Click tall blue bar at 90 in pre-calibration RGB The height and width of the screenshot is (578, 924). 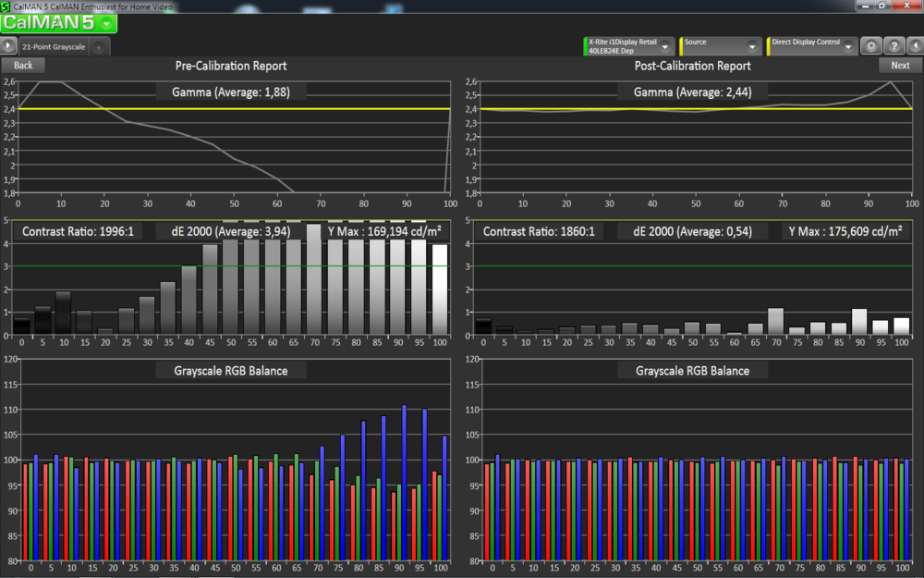click(x=405, y=481)
